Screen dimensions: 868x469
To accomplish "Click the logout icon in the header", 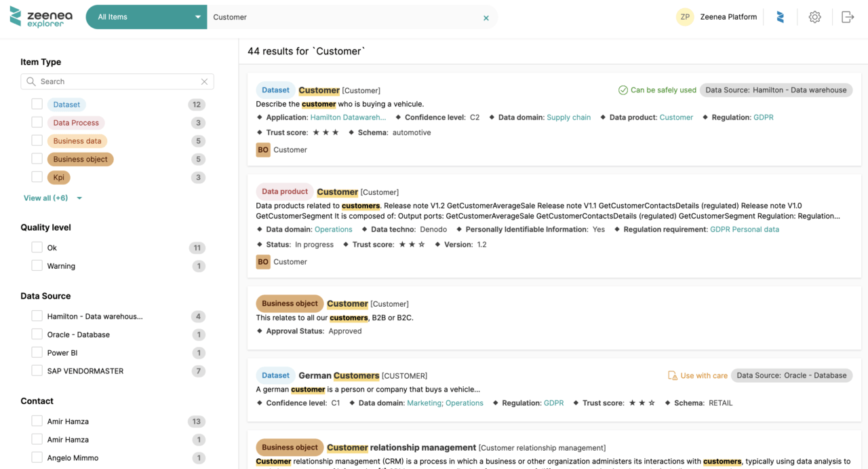I will 848,16.
